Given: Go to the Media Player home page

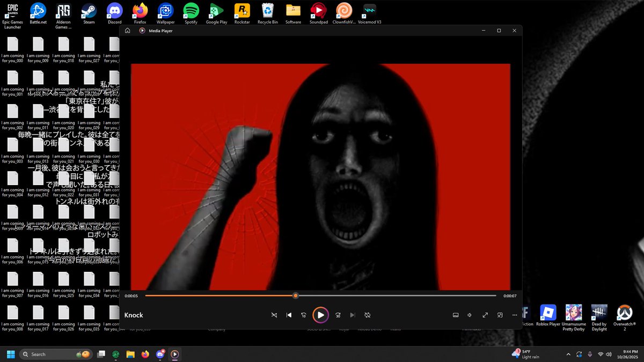Looking at the screenshot, I should click(128, 31).
